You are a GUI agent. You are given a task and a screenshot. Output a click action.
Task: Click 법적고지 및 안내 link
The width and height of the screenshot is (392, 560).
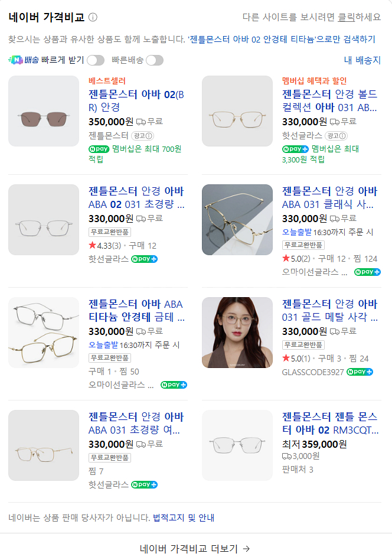tap(184, 517)
